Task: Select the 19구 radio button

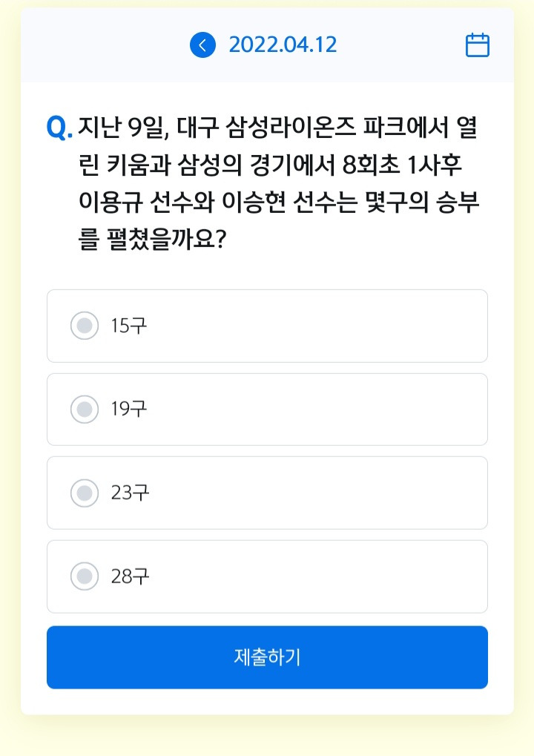Action: tap(85, 410)
